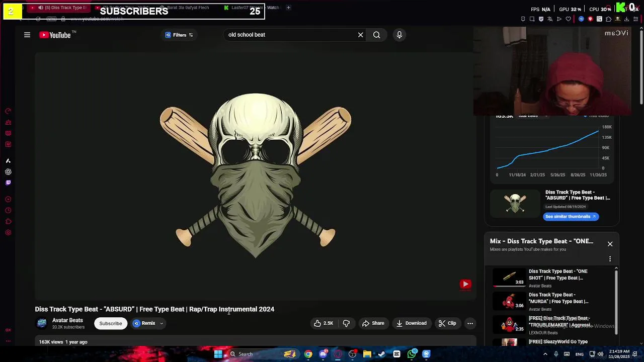
Task: Open the Windows Start menu
Action: click(x=218, y=354)
